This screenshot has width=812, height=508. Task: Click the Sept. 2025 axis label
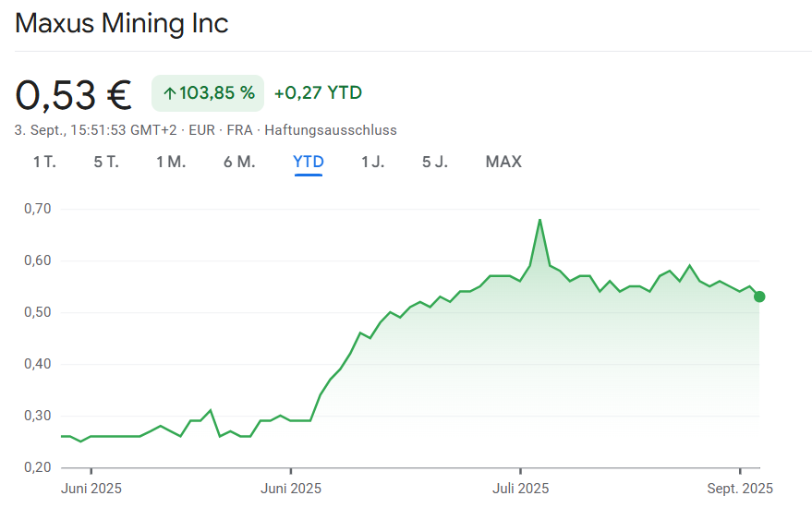tap(740, 489)
